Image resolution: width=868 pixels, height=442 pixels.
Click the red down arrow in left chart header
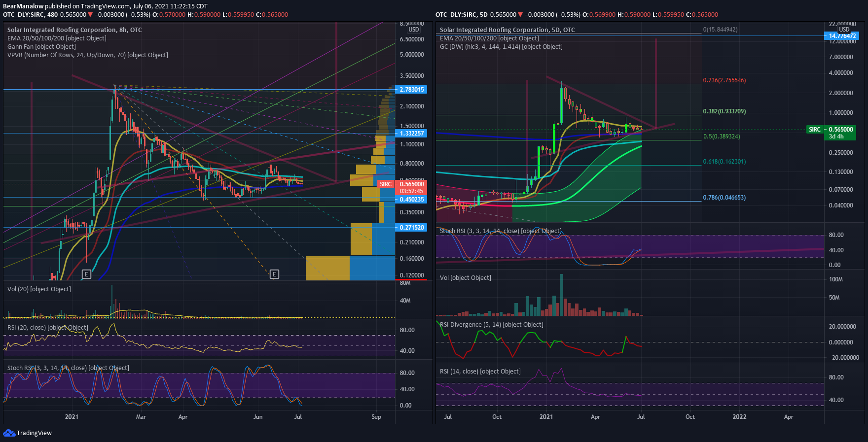tap(90, 15)
